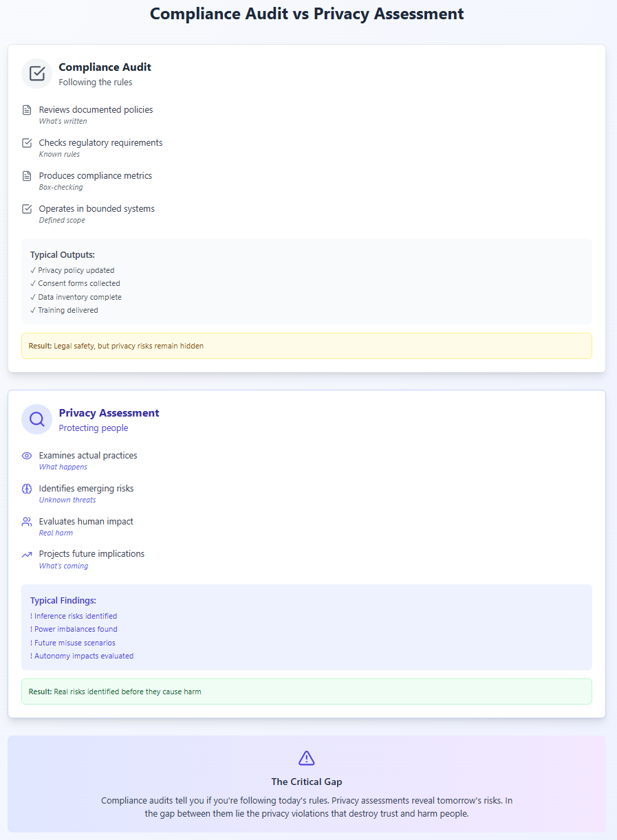The image size is (617, 840).
Task: Click the green Result box about real risks
Action: tap(307, 692)
